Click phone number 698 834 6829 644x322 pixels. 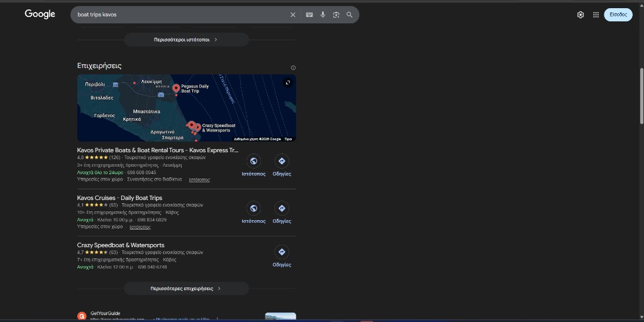152,219
